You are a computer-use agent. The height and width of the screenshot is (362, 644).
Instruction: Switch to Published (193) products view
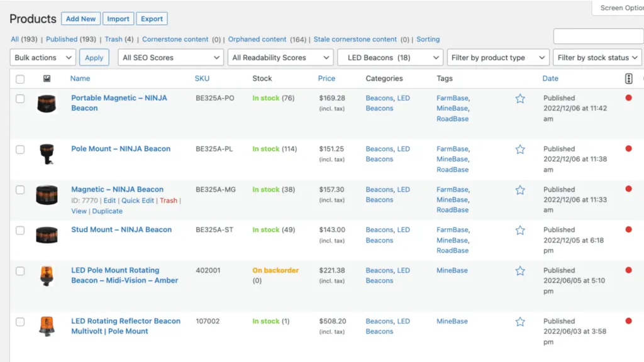(x=70, y=40)
